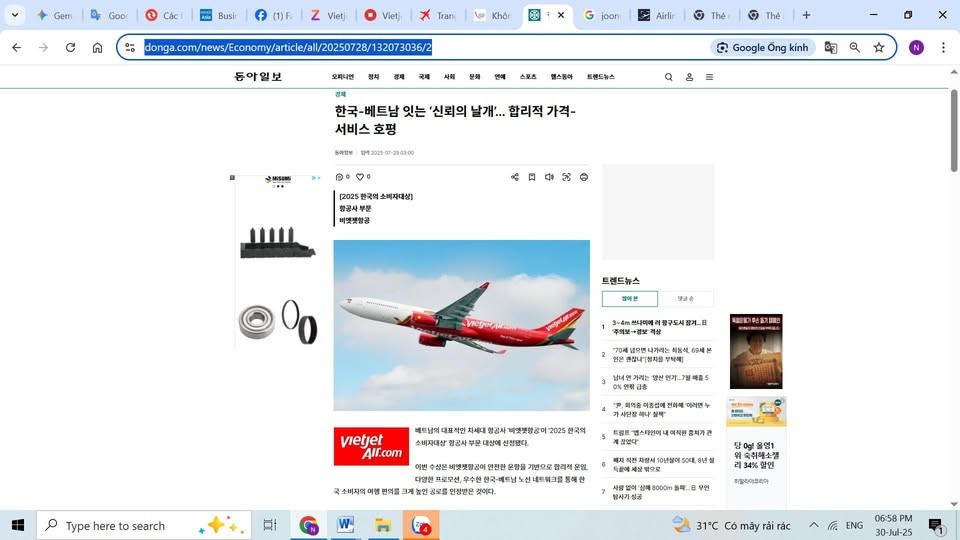Click the Vietjet airplane article photo
Screen dimensions: 960x540
462,325
